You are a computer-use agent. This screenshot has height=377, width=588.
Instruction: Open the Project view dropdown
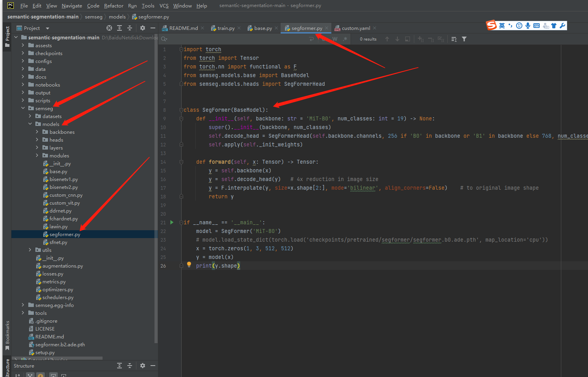(48, 28)
